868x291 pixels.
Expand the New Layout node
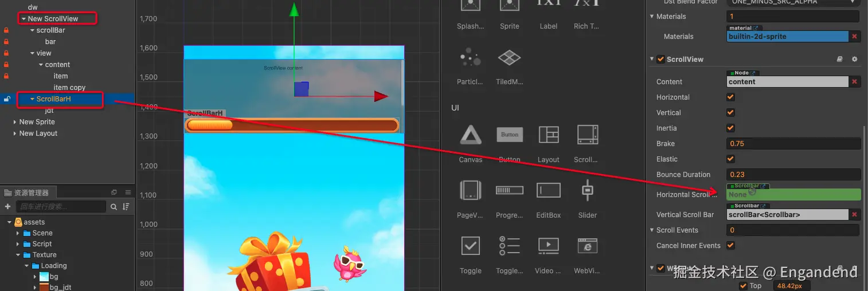coord(15,133)
